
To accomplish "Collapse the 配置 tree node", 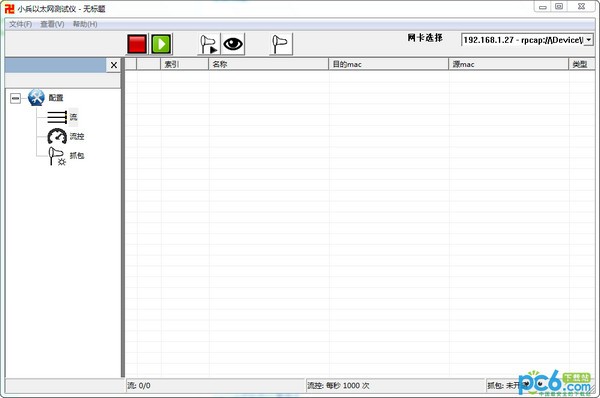I will [x=15, y=98].
